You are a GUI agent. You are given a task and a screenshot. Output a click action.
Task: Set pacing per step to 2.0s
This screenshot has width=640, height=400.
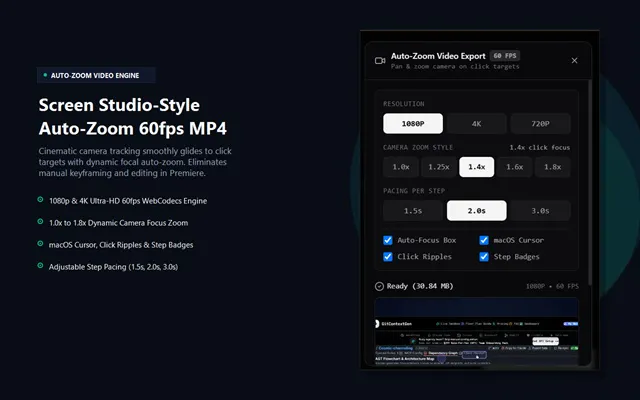tap(476, 211)
